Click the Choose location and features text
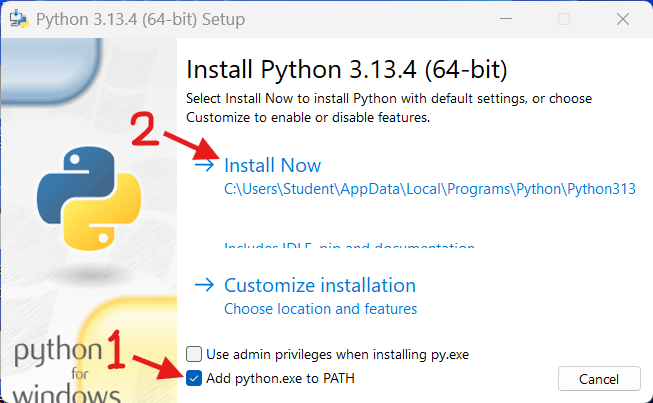Image resolution: width=653 pixels, height=403 pixels. coord(320,309)
